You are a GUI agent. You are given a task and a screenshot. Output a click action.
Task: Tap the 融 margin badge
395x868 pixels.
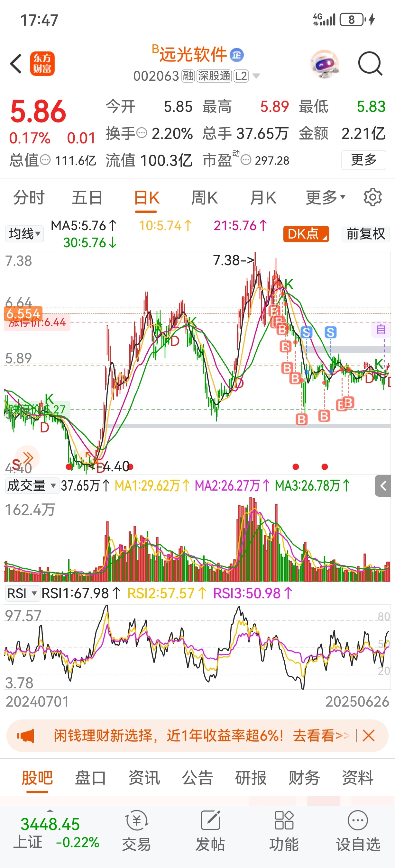pos(188,76)
